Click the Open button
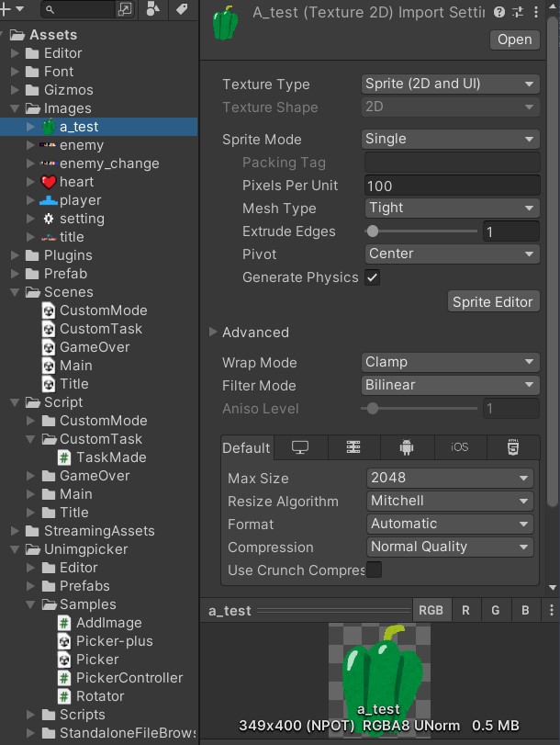Viewport: 560px width, 745px height. tap(515, 40)
